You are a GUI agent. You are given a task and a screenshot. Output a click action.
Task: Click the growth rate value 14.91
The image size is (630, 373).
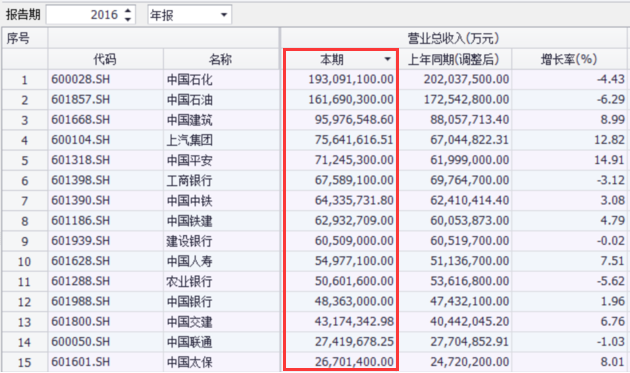pyautogui.click(x=610, y=160)
